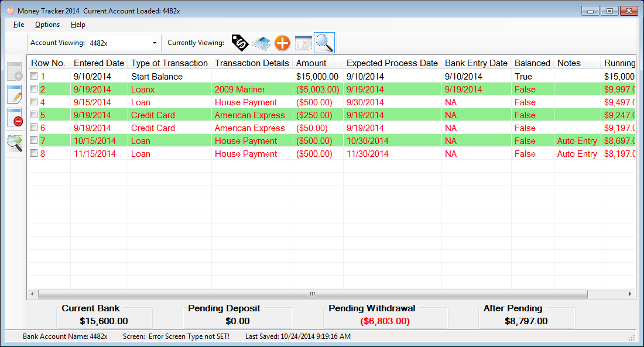Check the checkbox for row 7
The image size is (644, 347).
[34, 140]
